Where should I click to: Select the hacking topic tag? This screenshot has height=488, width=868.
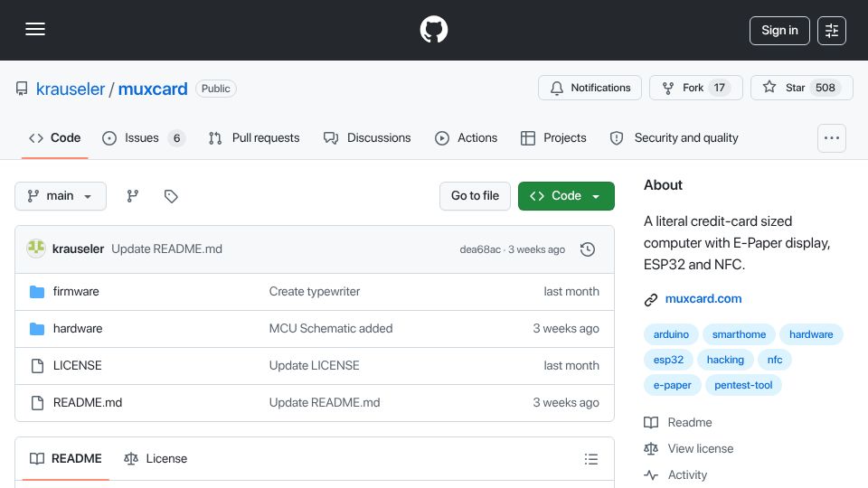point(725,361)
